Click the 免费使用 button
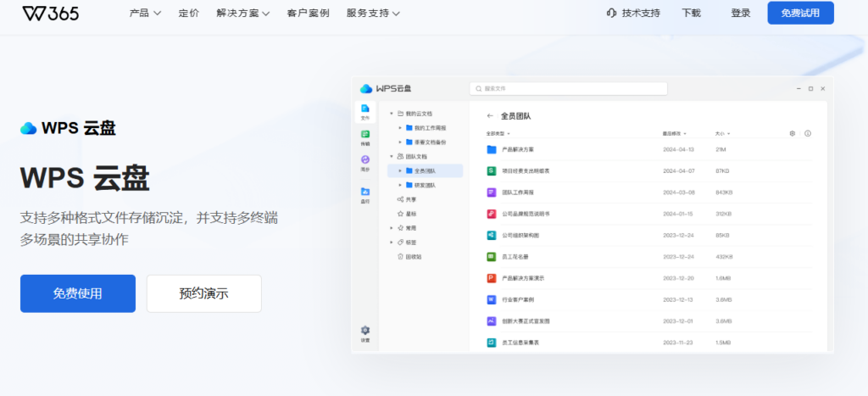The height and width of the screenshot is (396, 868). [78, 293]
